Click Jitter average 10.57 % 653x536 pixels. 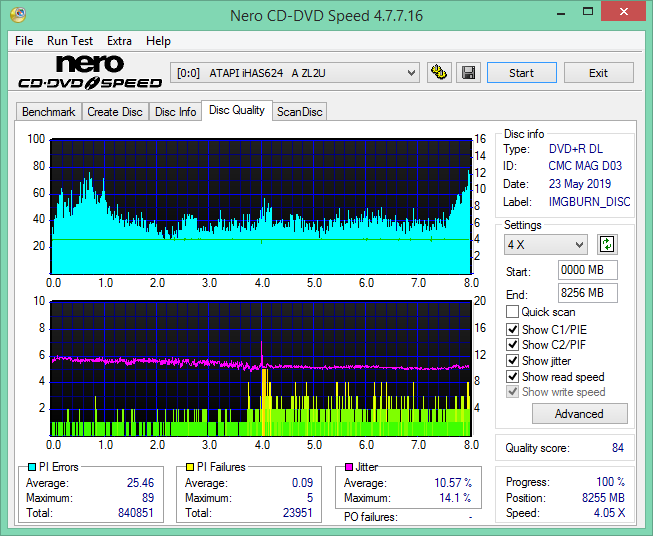(x=453, y=483)
